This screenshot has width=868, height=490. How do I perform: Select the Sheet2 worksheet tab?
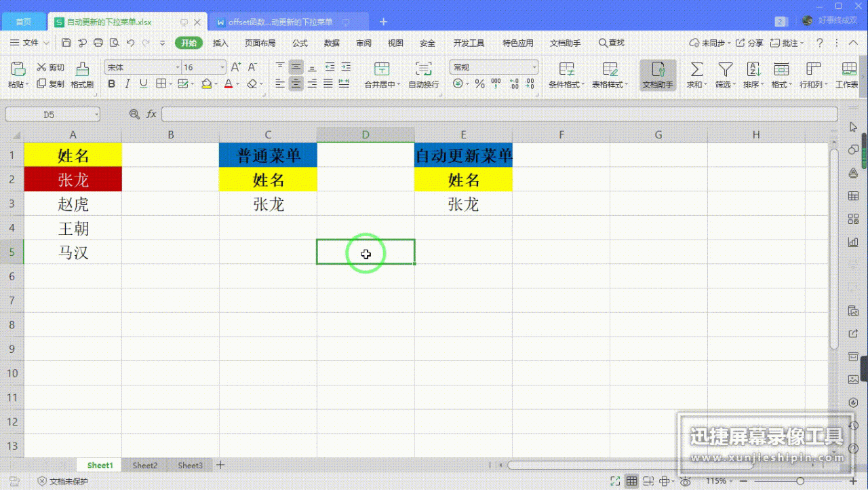pos(145,466)
